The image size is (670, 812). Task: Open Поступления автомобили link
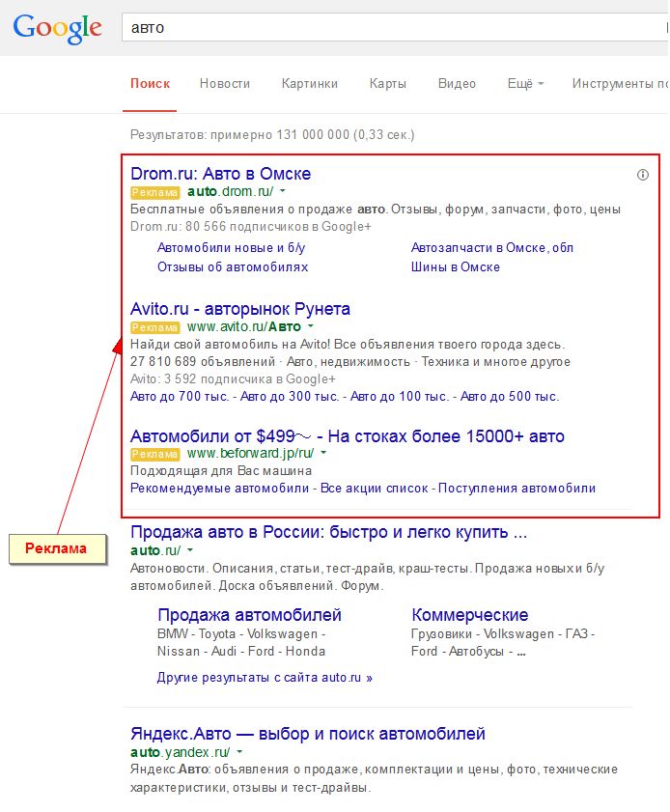pos(517,489)
